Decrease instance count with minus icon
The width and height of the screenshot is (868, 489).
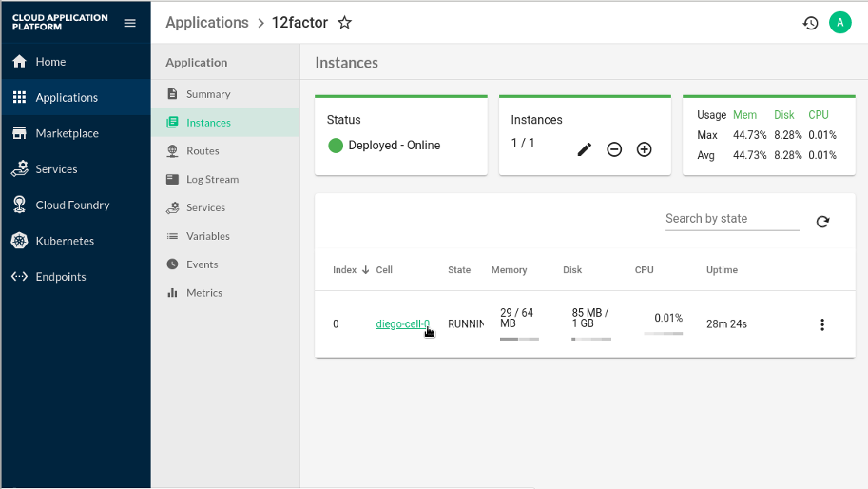(614, 149)
